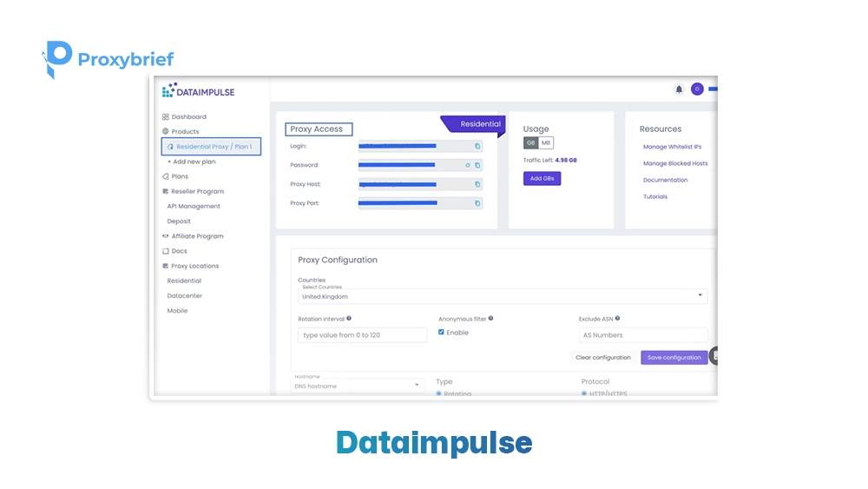Click the Proxy Port value field

[420, 203]
